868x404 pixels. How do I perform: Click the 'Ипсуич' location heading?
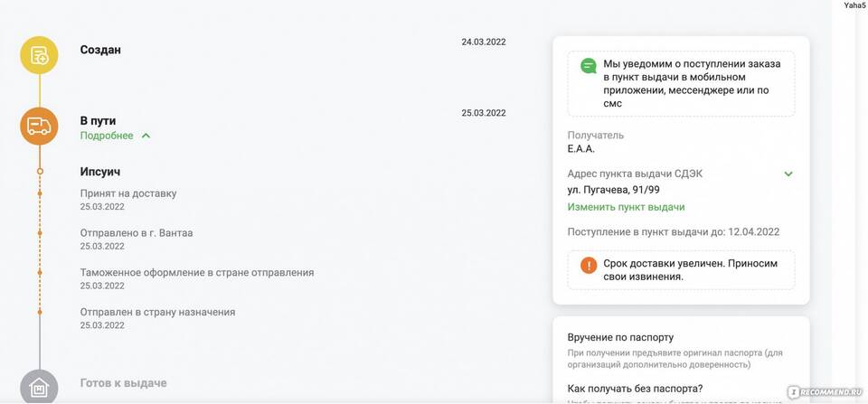(x=100, y=171)
